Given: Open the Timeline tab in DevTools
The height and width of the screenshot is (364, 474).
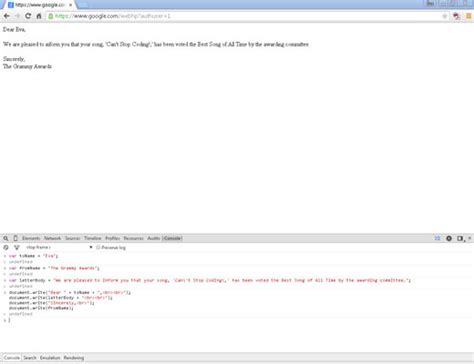Looking at the screenshot, I should [92, 238].
